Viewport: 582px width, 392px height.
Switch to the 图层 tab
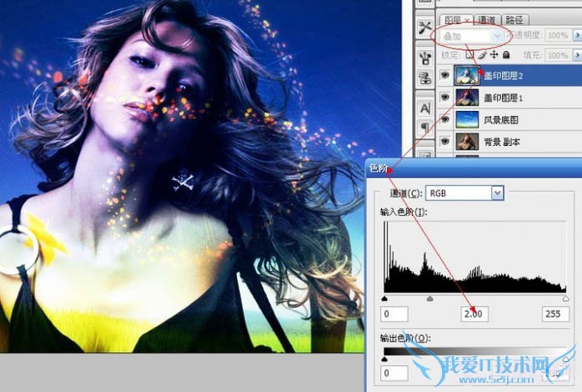coord(455,20)
